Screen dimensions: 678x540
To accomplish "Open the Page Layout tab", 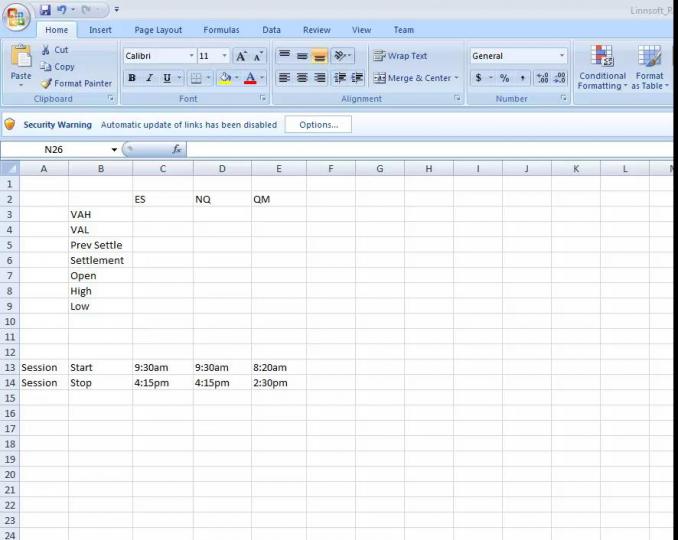I will pos(158,30).
